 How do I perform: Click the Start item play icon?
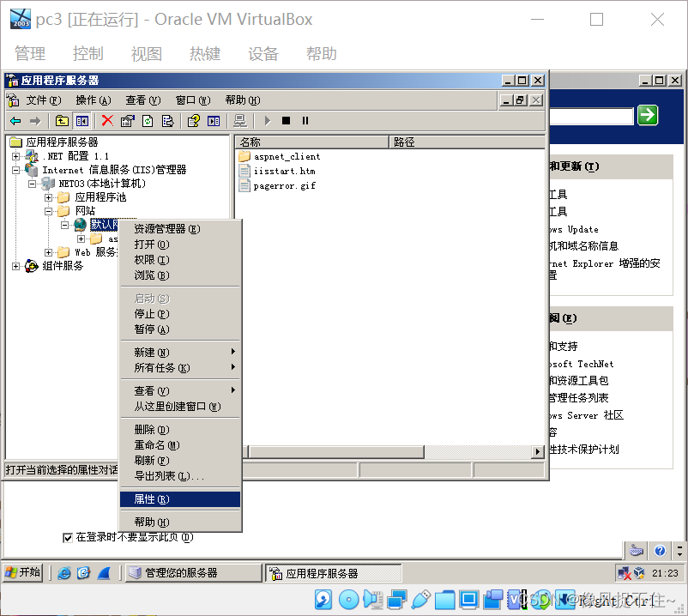click(x=267, y=121)
